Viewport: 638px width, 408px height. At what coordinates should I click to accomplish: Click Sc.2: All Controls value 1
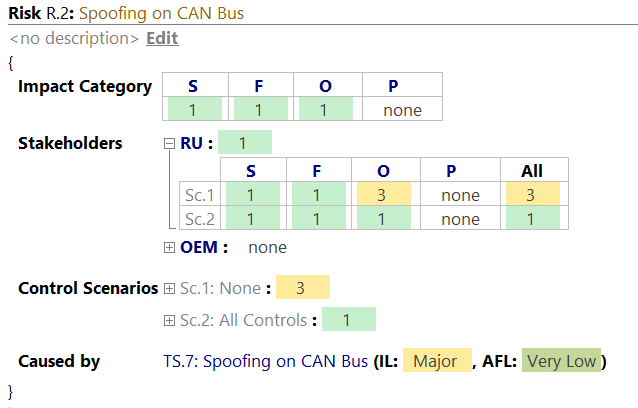click(349, 319)
